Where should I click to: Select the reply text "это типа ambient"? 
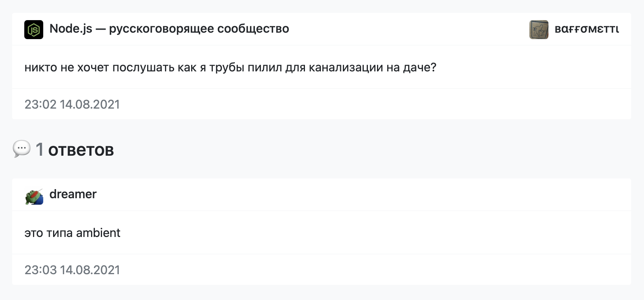coord(72,233)
